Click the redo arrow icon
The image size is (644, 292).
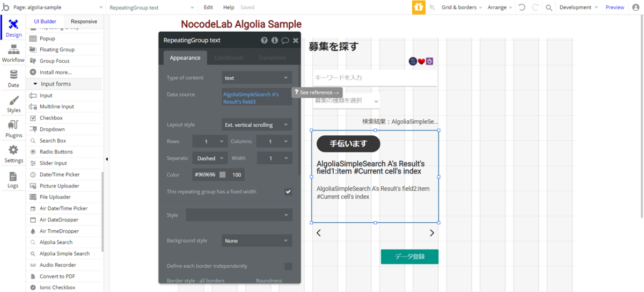(x=535, y=8)
